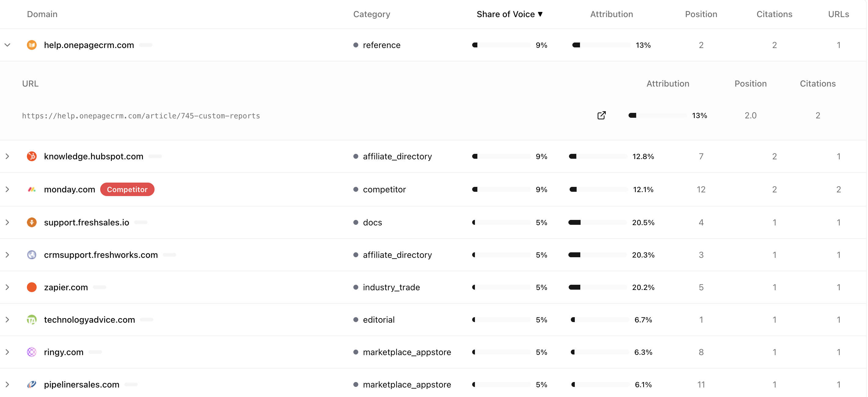868x397 pixels.
Task: Click the reference category dot
Action: (356, 45)
